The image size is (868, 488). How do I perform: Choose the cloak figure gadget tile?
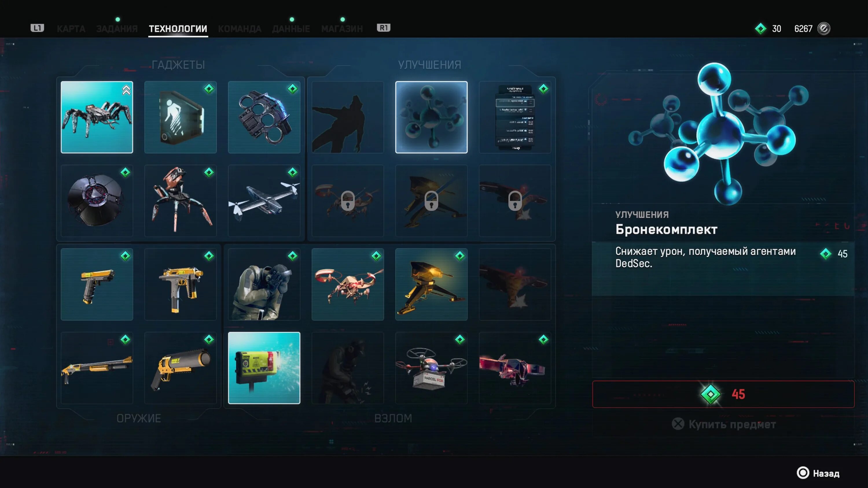pos(180,117)
